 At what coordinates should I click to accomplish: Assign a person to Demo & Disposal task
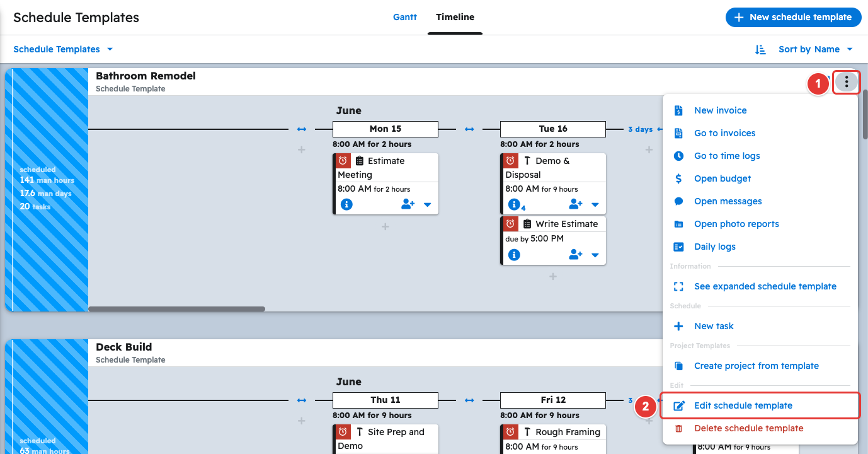tap(576, 204)
